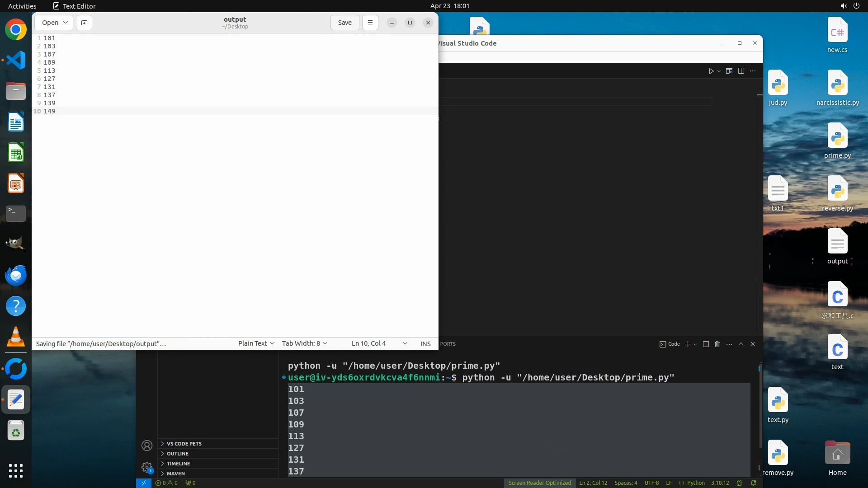
Task: Maximize panel size with the chevron-up icon
Action: point(741,344)
